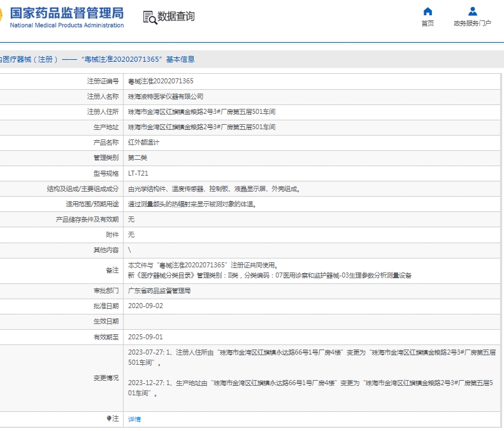Click the 审批部门 row label

click(x=106, y=291)
